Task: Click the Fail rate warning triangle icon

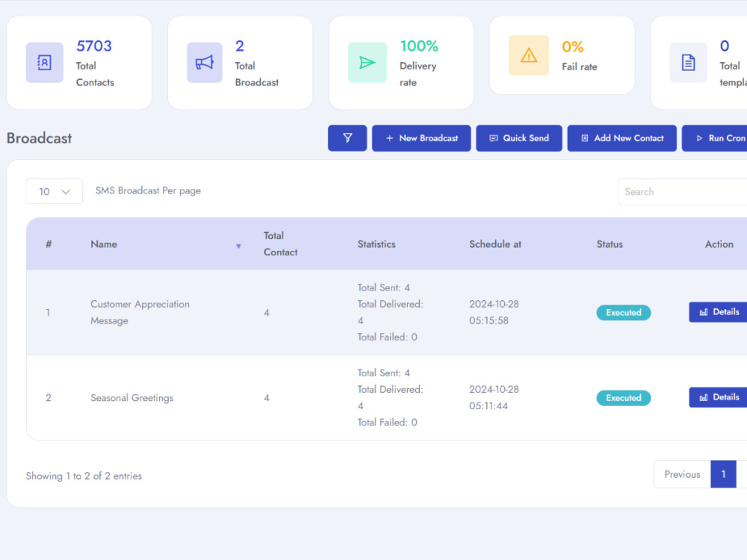Action: tap(528, 55)
